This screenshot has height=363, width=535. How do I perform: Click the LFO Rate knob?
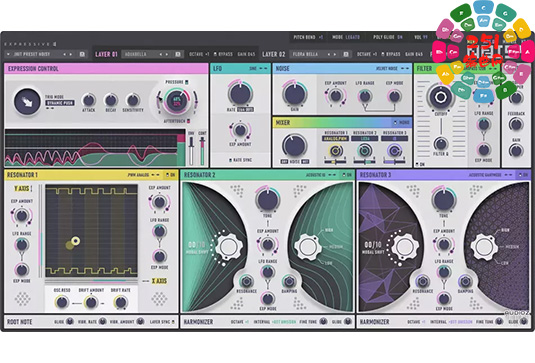(240, 93)
